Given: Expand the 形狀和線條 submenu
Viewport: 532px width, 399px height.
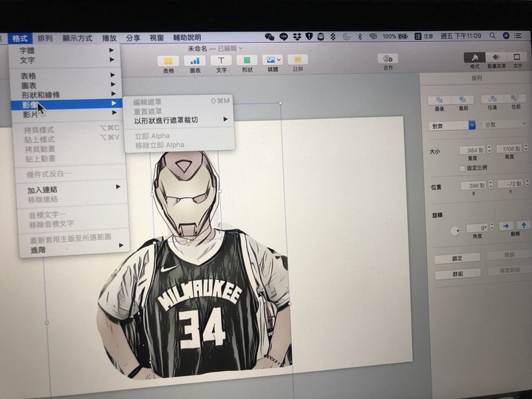Looking at the screenshot, I should pos(67,95).
